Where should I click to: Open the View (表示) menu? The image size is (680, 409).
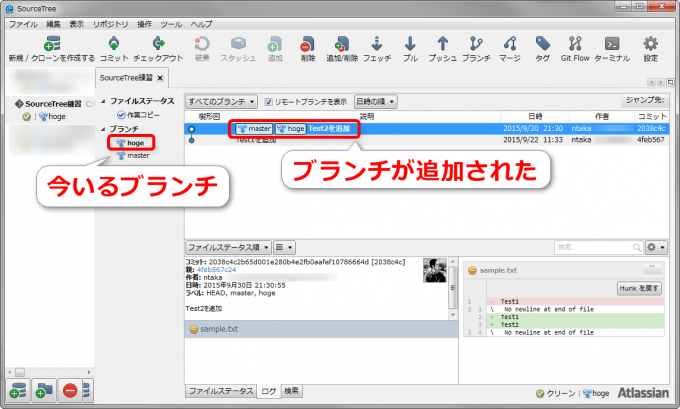tap(77, 24)
